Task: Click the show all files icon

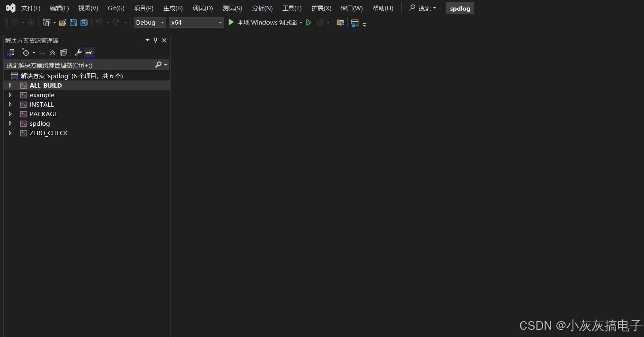Action: coord(63,53)
